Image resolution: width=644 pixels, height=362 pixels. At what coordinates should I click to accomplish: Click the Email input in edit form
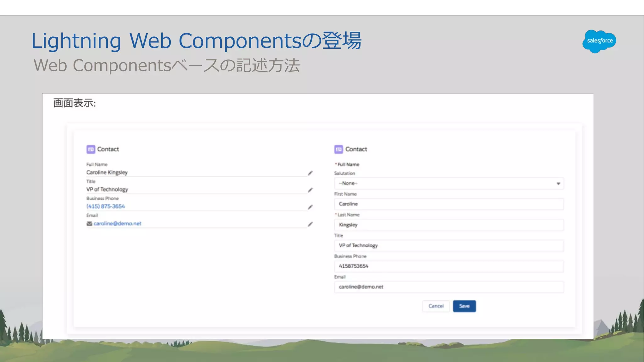coord(448,287)
